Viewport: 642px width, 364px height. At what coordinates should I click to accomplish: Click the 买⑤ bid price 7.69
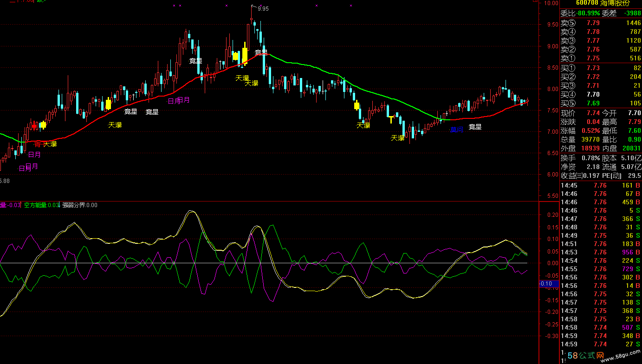click(x=593, y=103)
